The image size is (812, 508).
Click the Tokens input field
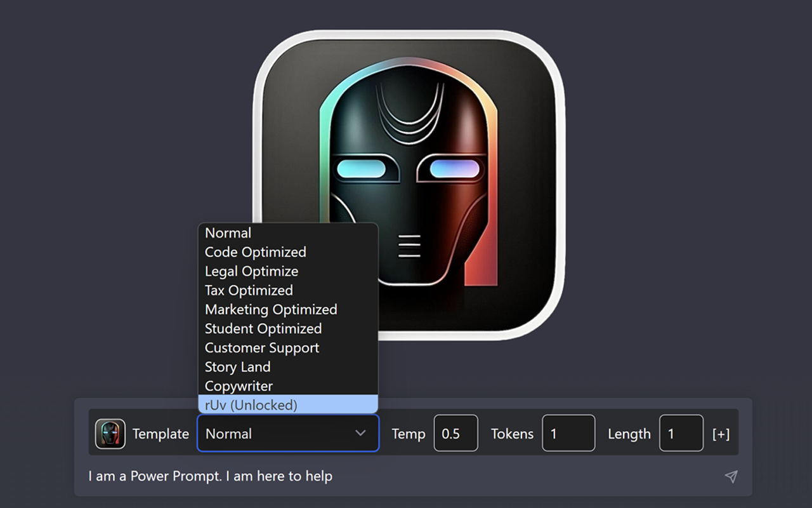[568, 433]
